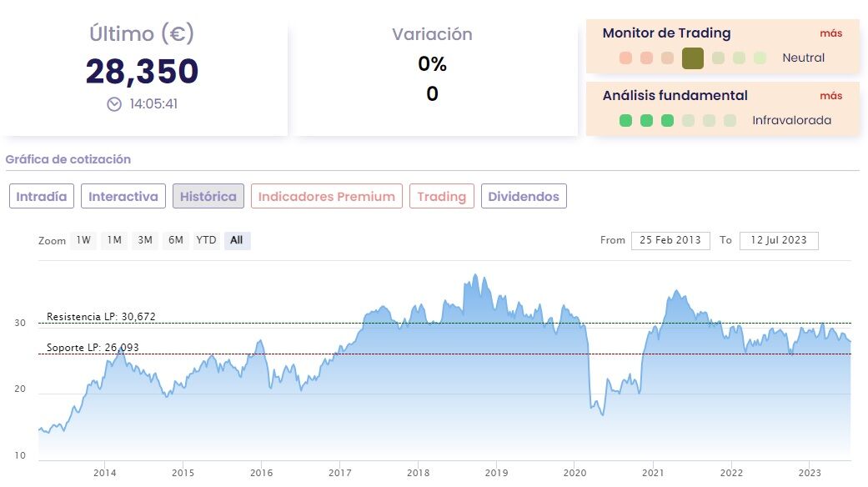Viewport: 868px width, 487px height.
Task: Click 'más' link in Análisis fundamental
Action: click(x=830, y=96)
